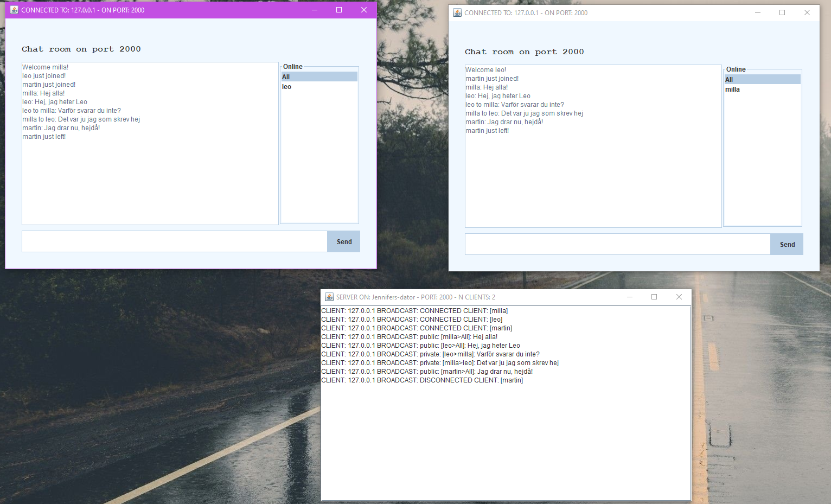Click 'DISCONNECTED CLIENT: [martin]' server log line
Viewport: 831px width, 504px height.
(x=422, y=380)
